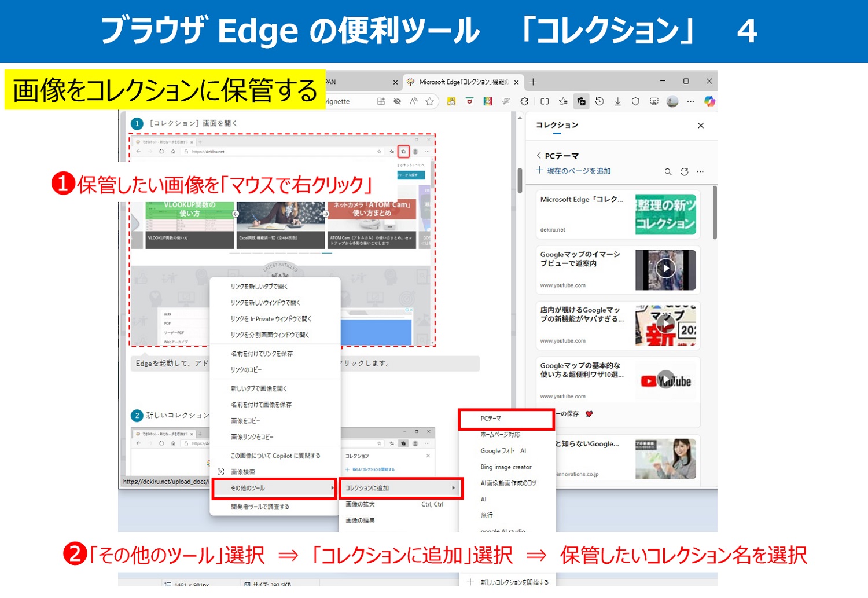
Task: Choose PCテーマ in collection list
Action: pos(506,419)
